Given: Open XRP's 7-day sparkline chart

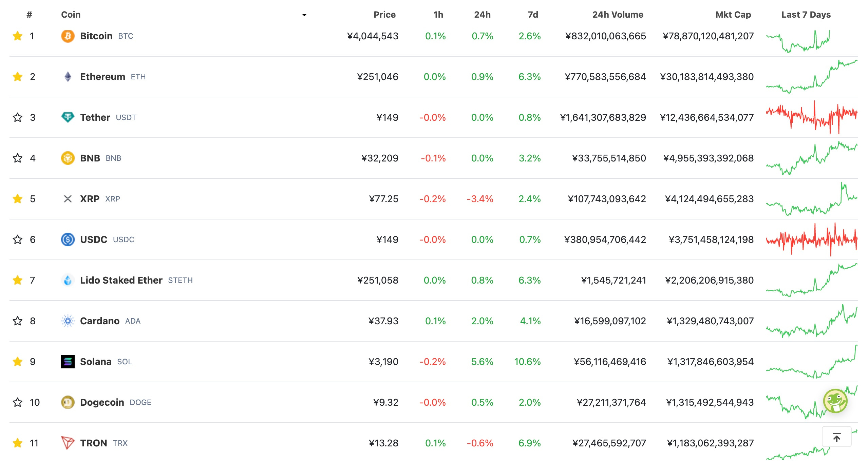Looking at the screenshot, I should (812, 199).
